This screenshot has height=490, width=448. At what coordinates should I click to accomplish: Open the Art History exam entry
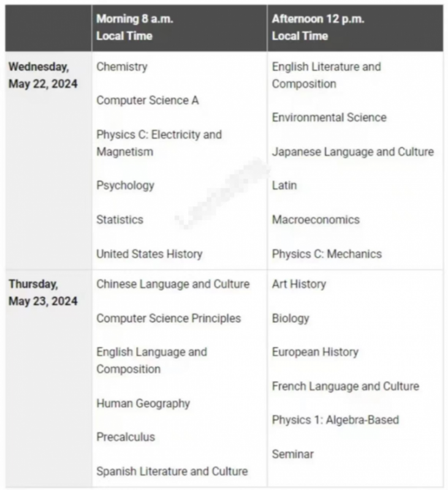pyautogui.click(x=299, y=284)
